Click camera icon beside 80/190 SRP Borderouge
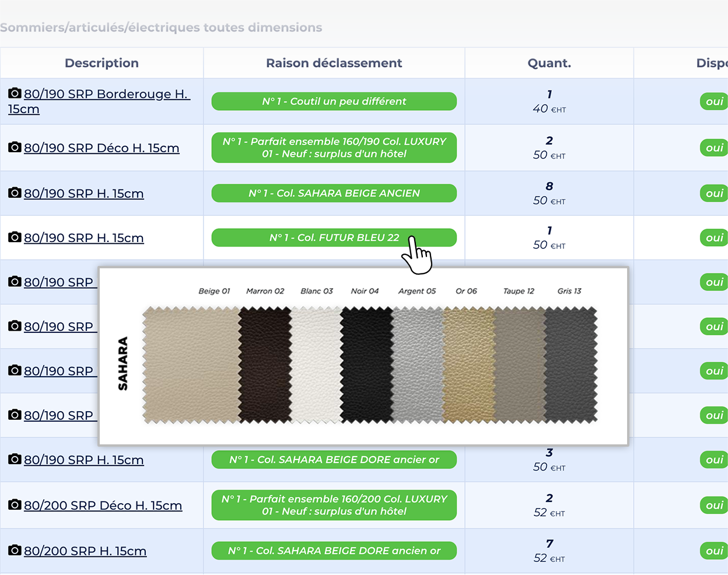 click(x=15, y=93)
